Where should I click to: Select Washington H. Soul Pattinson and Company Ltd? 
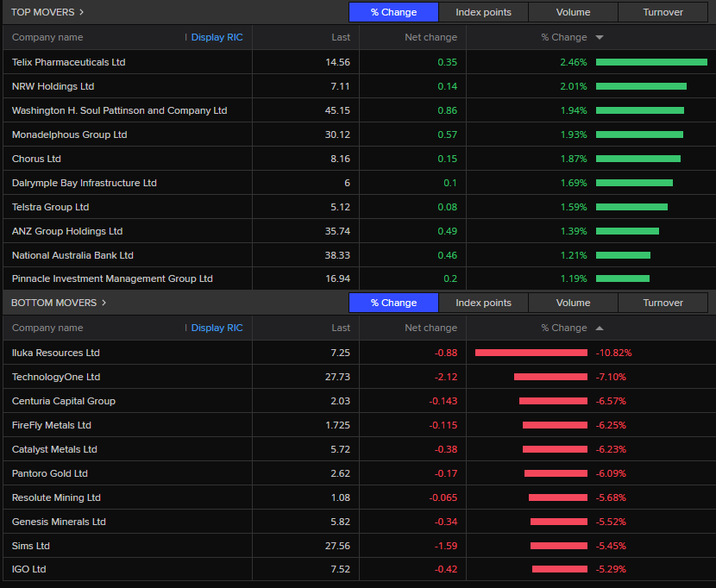pos(119,110)
